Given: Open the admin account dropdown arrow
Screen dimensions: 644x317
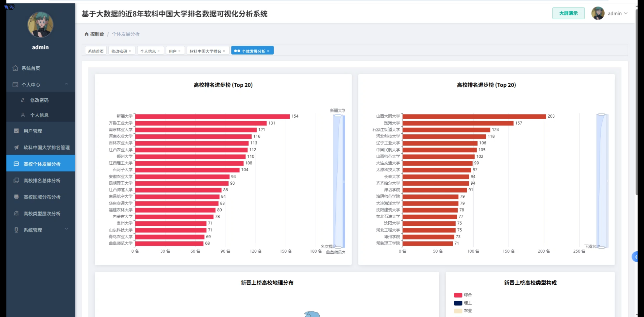Looking at the screenshot, I should click(x=626, y=13).
